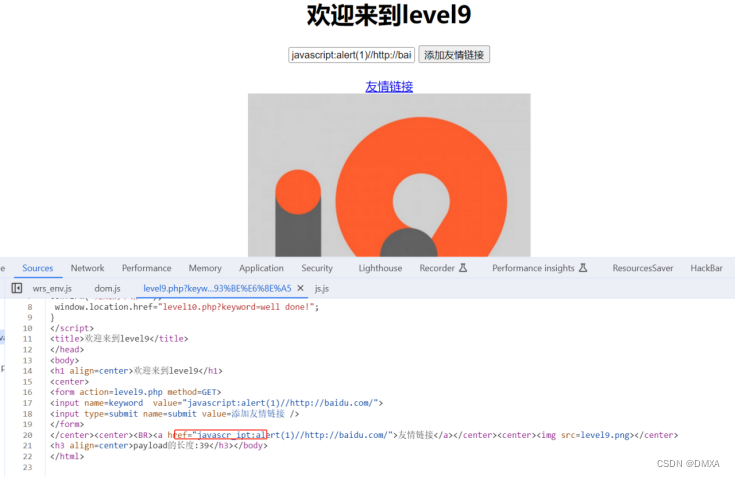735x477 pixels.
Task: Click line number 14 in the gutter
Action: point(28,371)
